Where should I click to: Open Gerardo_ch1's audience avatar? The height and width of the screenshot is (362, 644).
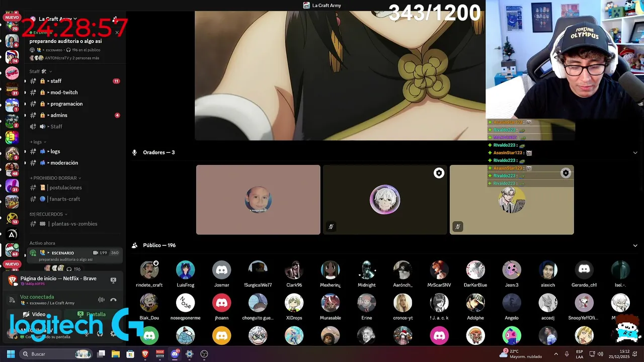tap(584, 270)
